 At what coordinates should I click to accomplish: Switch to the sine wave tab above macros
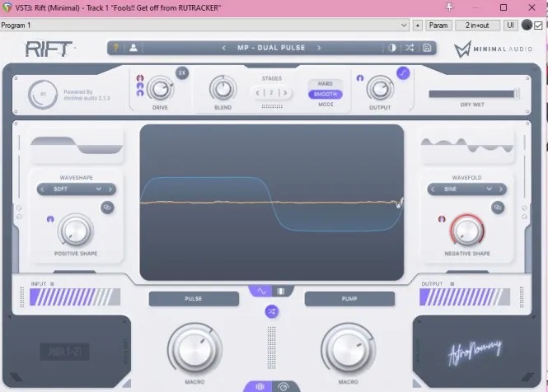click(x=262, y=291)
